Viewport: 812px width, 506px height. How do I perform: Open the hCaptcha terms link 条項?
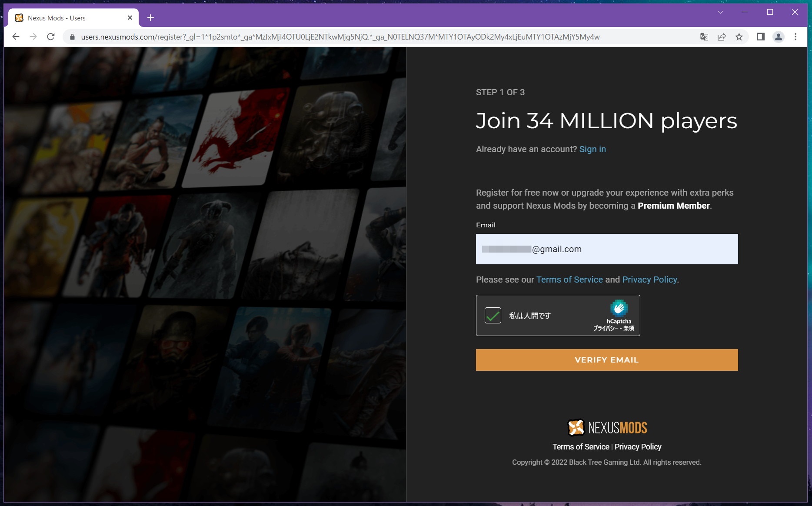(629, 328)
